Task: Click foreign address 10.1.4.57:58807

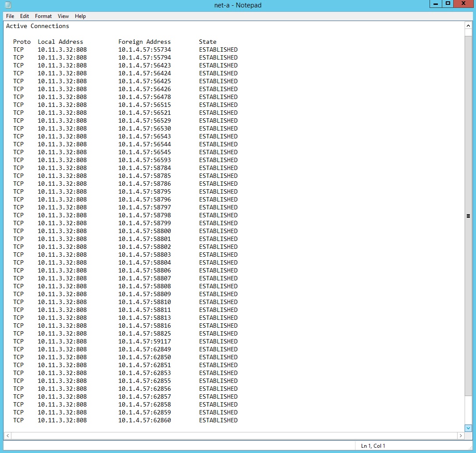Action: (145, 279)
